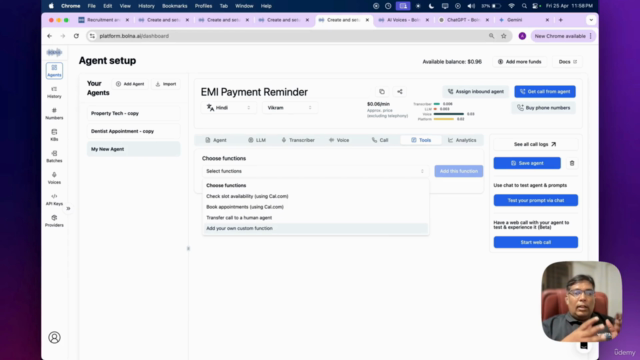This screenshot has width=640, height=360.
Task: Click Start web call
Action: coord(536,242)
